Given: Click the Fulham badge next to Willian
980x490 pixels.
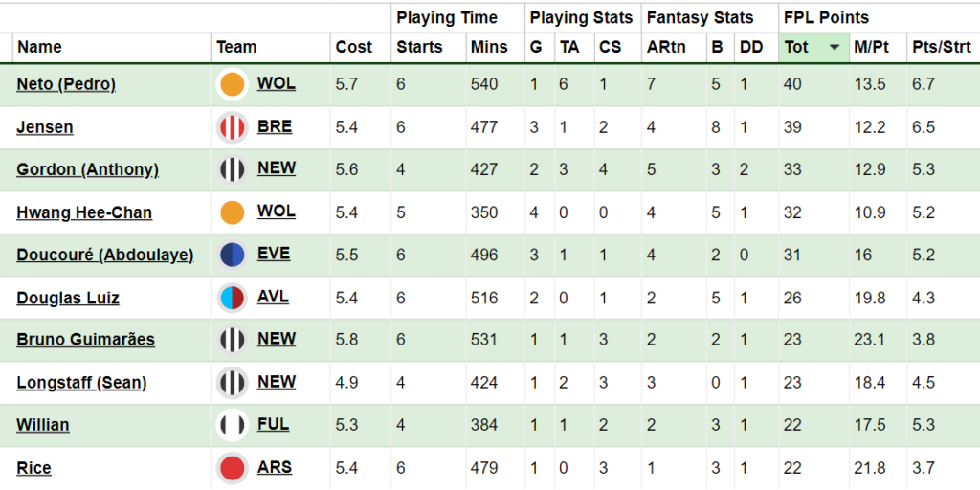Looking at the screenshot, I should (233, 426).
